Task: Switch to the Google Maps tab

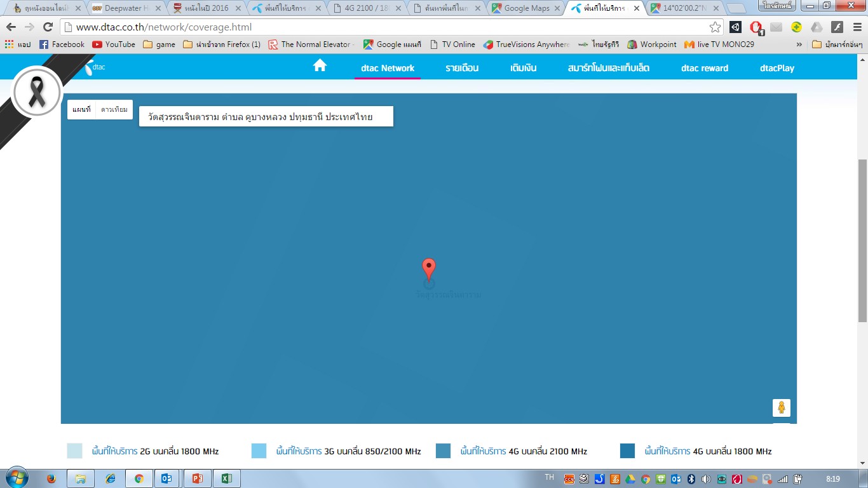Action: tap(525, 8)
